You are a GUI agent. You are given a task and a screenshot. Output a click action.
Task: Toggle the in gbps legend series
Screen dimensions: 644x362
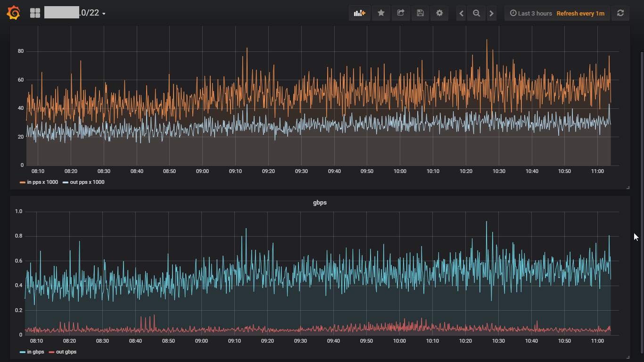(35, 352)
